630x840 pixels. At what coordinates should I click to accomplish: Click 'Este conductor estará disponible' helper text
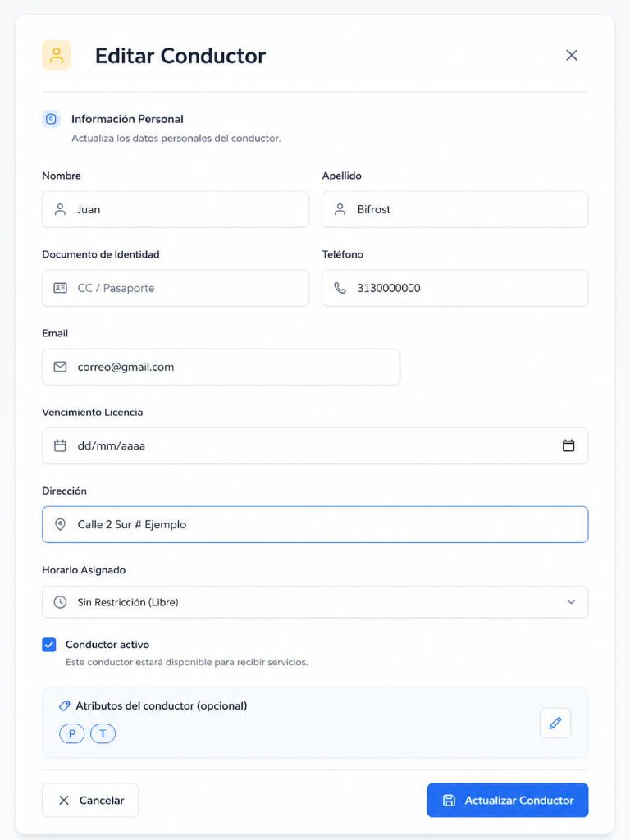tap(187, 662)
